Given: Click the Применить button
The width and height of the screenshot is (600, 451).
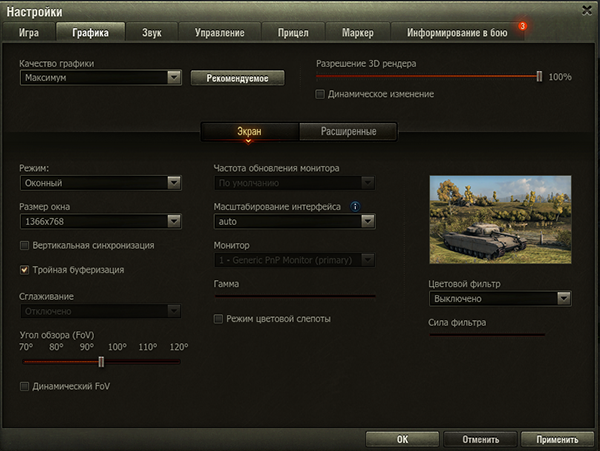Looking at the screenshot, I should pos(557,440).
